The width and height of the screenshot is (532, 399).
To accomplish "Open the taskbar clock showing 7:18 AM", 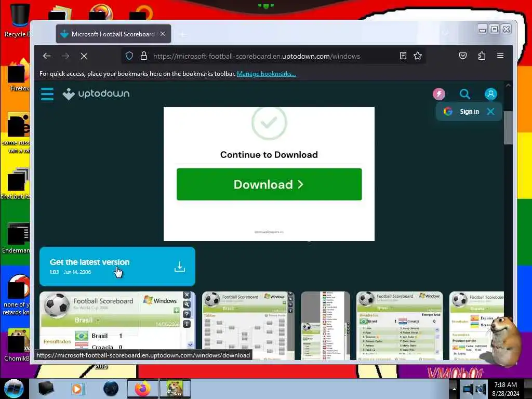I will 506,389.
